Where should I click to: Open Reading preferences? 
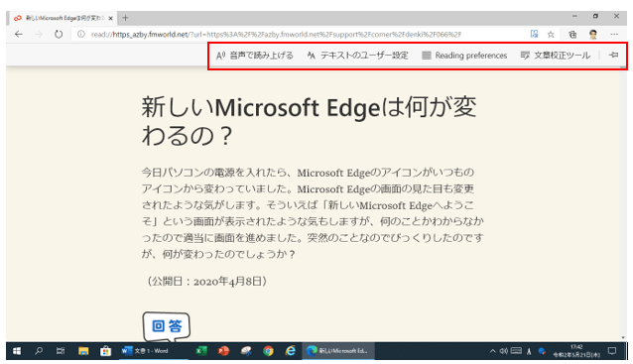[464, 56]
